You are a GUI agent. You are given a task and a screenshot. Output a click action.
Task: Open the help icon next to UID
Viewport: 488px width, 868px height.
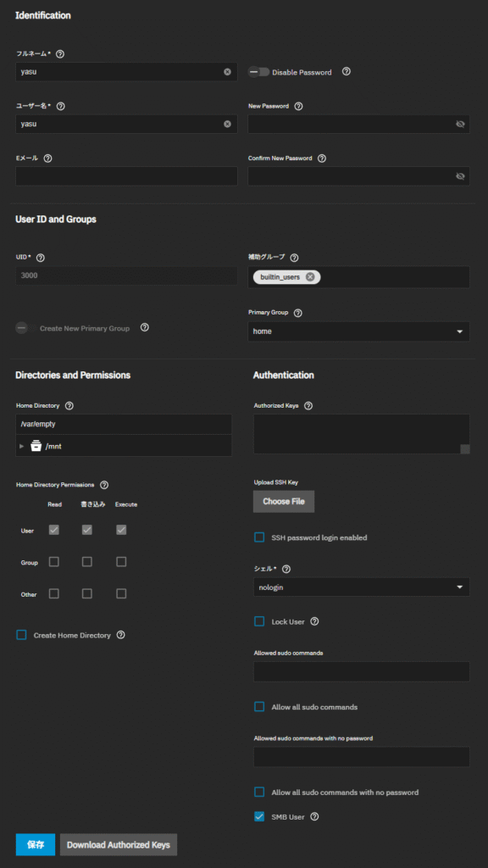(x=40, y=258)
